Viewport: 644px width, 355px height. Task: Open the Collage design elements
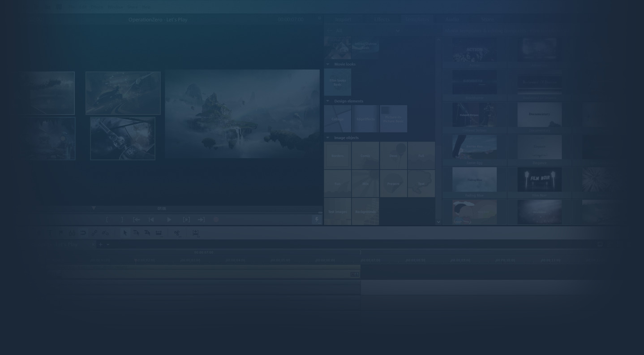point(338,119)
